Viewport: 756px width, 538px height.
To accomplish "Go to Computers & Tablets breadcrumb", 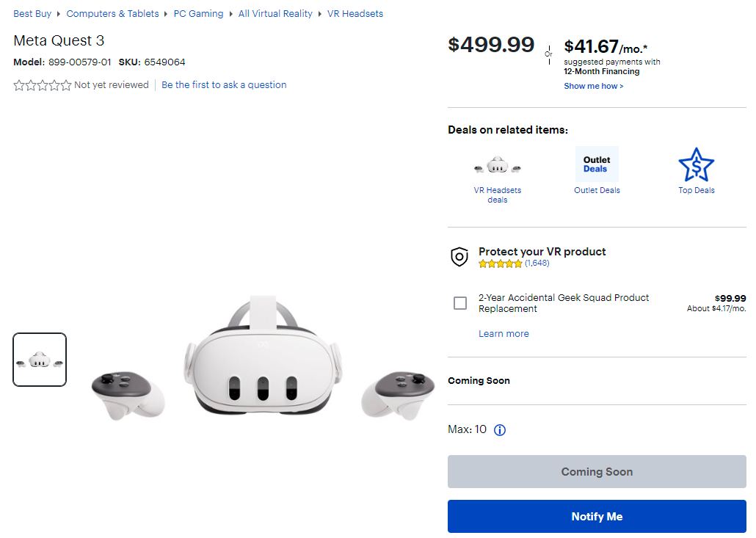I will [112, 14].
